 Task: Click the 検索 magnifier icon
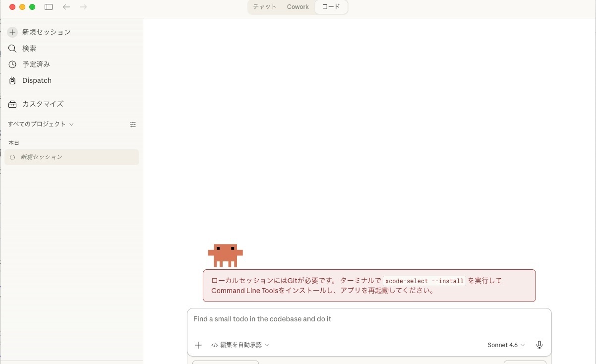tap(12, 49)
